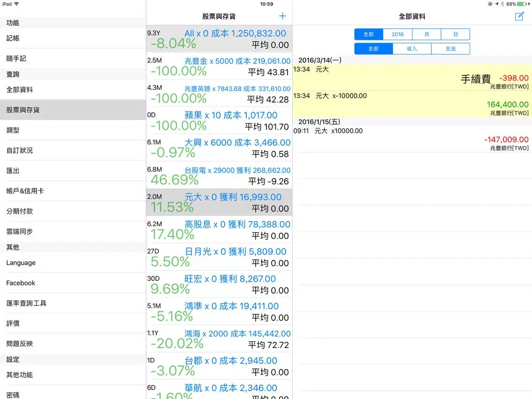The width and height of the screenshot is (532, 399).
Task: Open the 元大 x10000.00 purchase transaction
Action: pyautogui.click(x=412, y=139)
